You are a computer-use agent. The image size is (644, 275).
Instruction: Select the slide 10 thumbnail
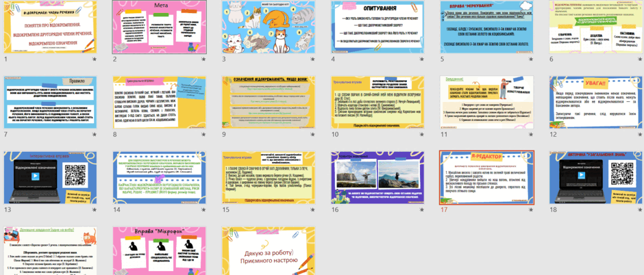click(x=378, y=102)
